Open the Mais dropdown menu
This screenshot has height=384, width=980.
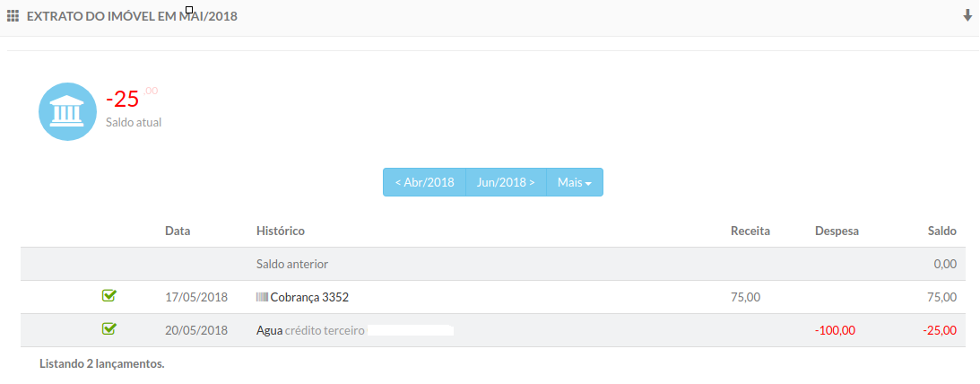(574, 182)
